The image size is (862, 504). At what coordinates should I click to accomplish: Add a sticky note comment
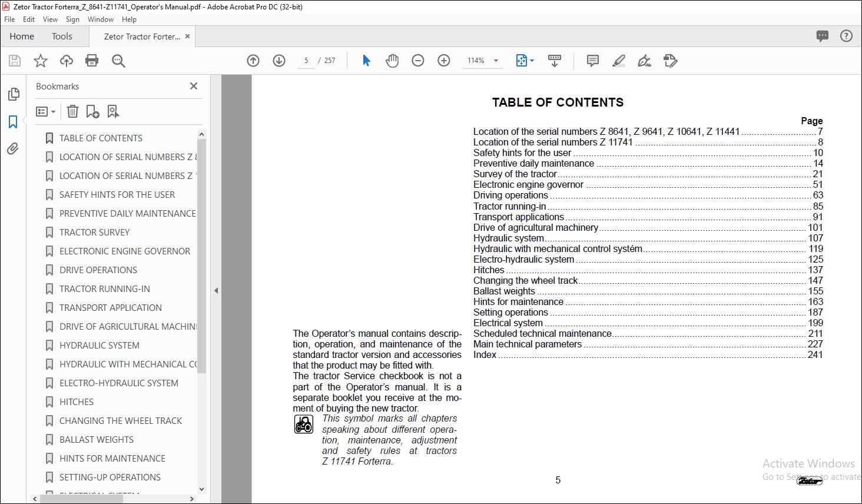[593, 61]
